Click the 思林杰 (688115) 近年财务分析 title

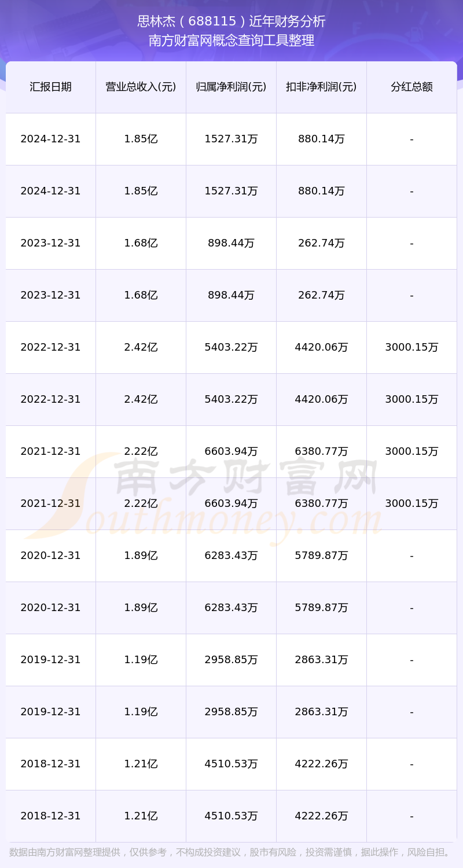click(x=231, y=21)
